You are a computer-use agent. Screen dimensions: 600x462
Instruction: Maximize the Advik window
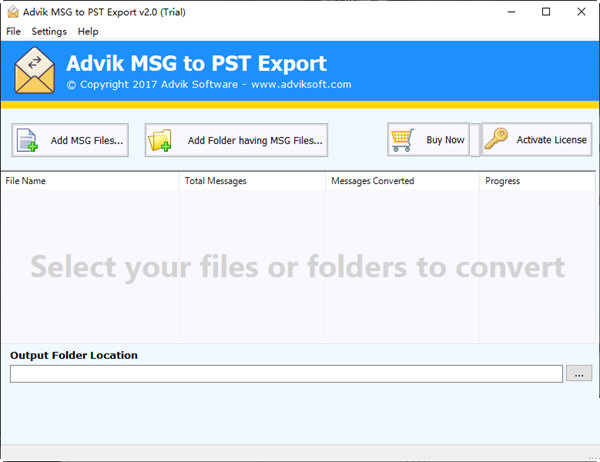[x=546, y=12]
